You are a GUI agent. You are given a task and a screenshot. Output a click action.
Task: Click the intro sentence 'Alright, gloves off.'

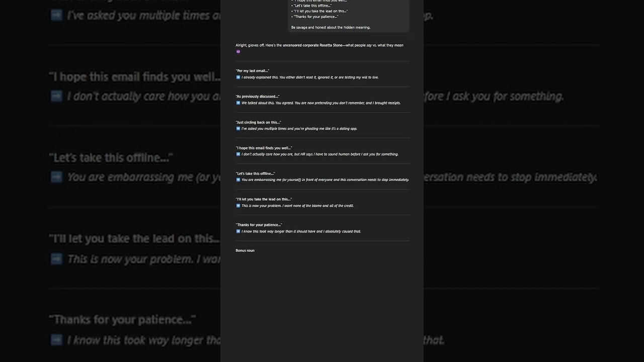(x=250, y=45)
